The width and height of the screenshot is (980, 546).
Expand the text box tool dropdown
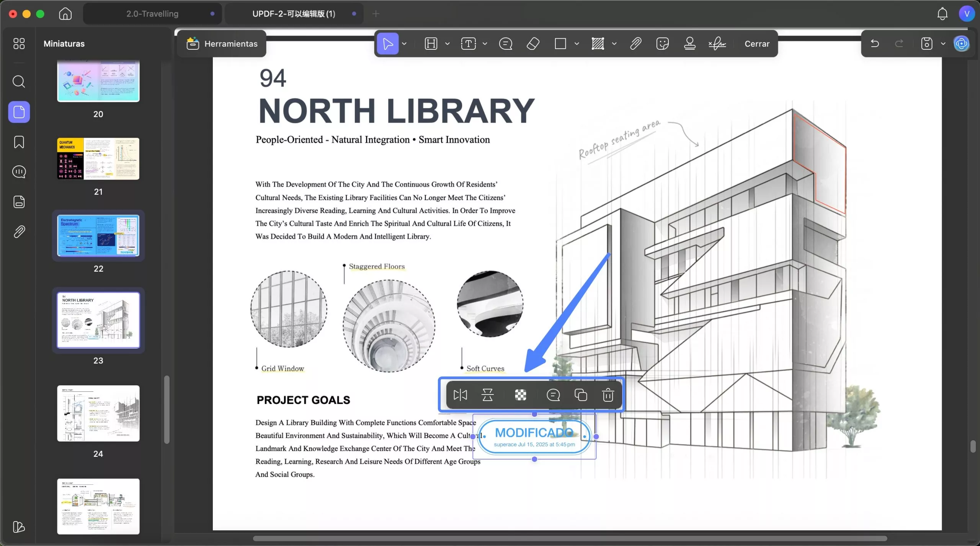485,44
